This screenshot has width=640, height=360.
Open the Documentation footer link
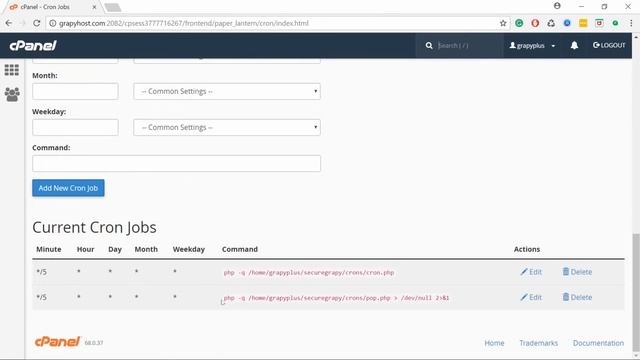(x=598, y=343)
